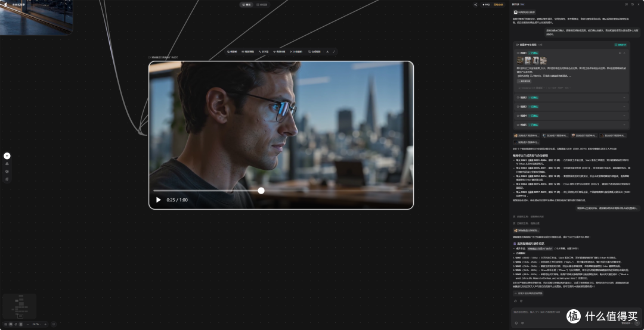Click the green status badge of batch video card

[621, 45]
